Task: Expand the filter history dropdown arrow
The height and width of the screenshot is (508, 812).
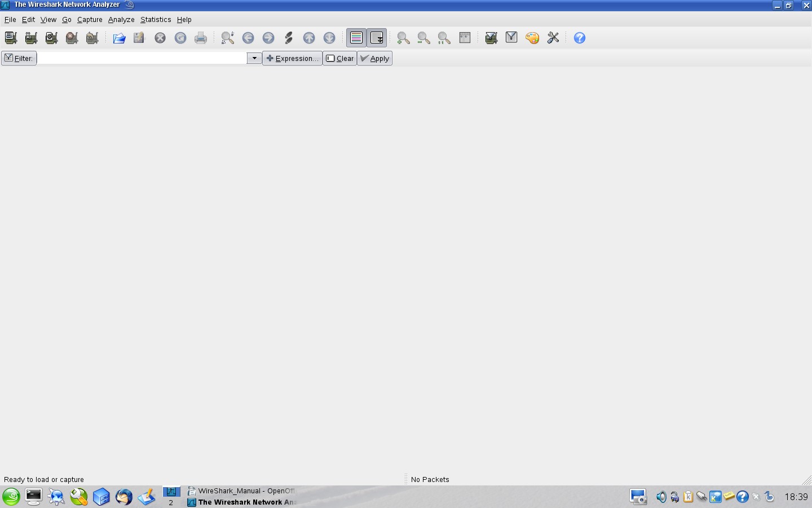Action: point(254,58)
